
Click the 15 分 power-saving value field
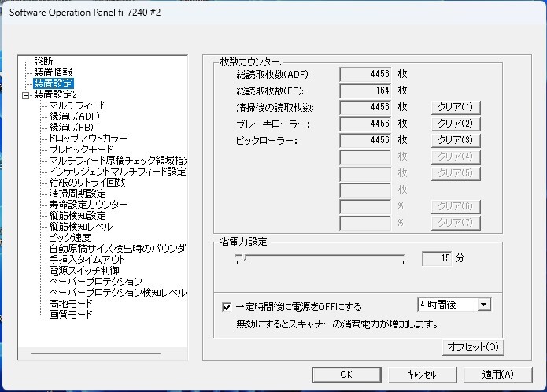pos(437,258)
